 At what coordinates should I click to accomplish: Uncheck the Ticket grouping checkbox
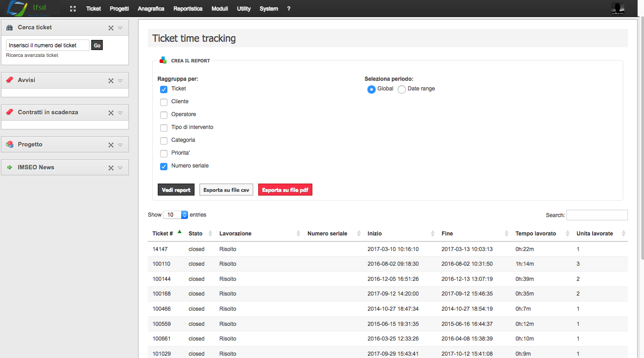coord(163,89)
